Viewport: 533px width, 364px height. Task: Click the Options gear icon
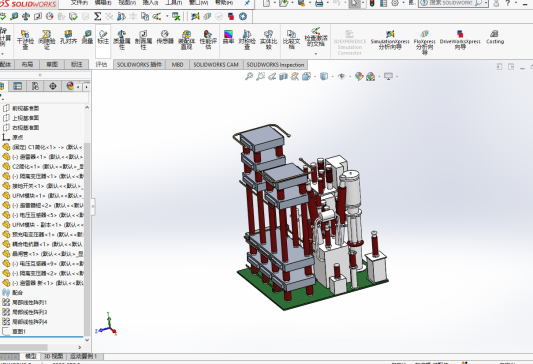[x=395, y=3]
